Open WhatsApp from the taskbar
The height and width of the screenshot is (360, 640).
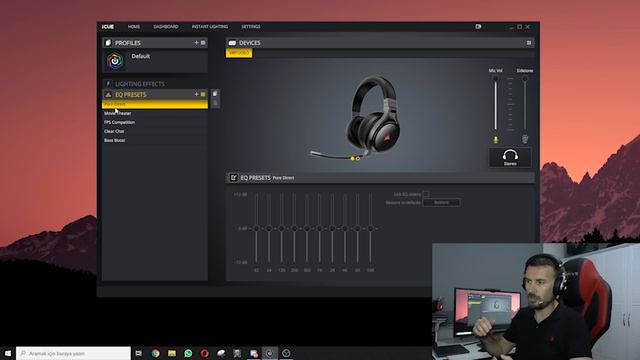[x=188, y=353]
